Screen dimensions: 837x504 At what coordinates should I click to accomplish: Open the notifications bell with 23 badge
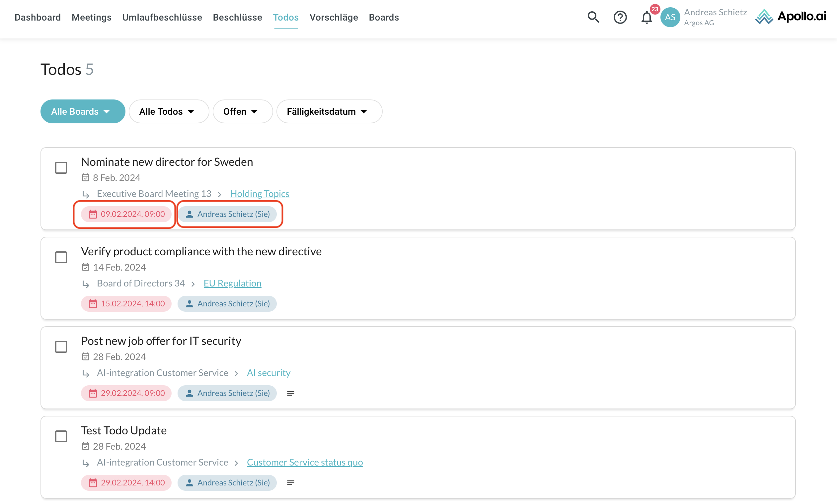(647, 17)
